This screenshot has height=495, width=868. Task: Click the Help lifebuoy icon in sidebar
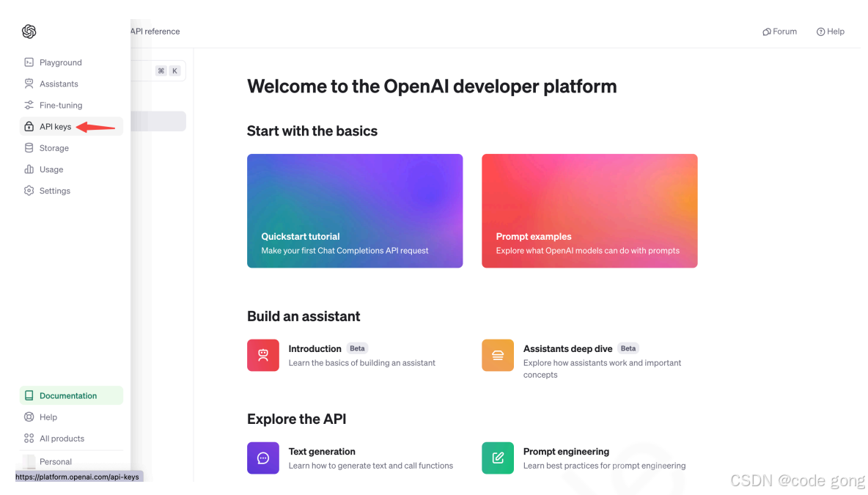29,417
